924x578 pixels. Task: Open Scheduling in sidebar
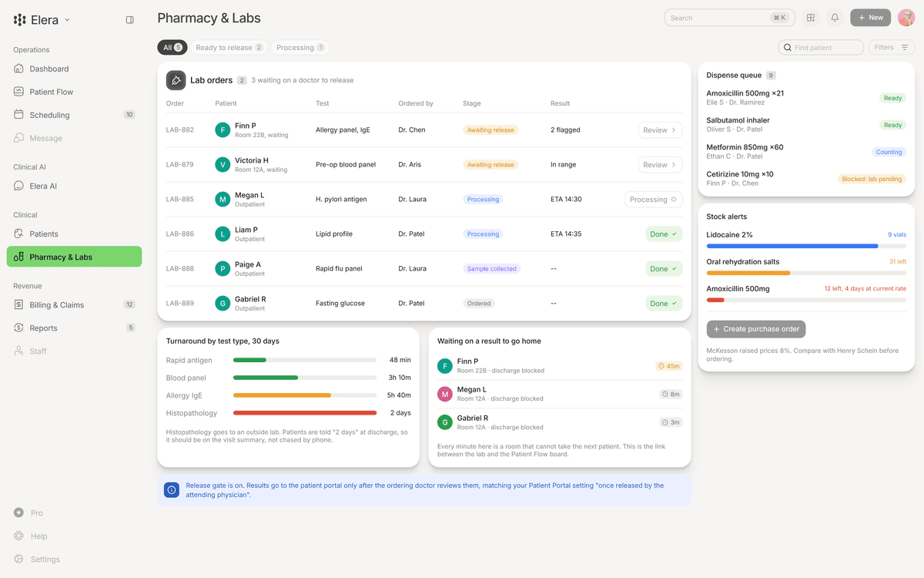click(74, 115)
